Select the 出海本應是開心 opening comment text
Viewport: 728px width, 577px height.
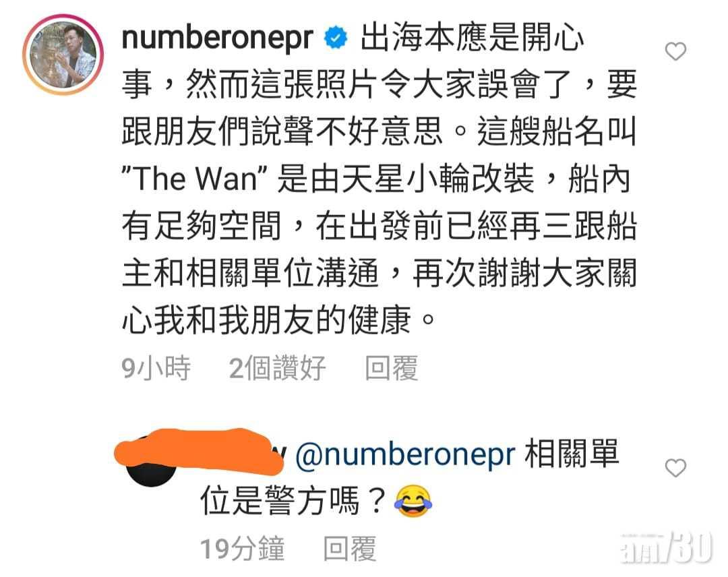472,38
